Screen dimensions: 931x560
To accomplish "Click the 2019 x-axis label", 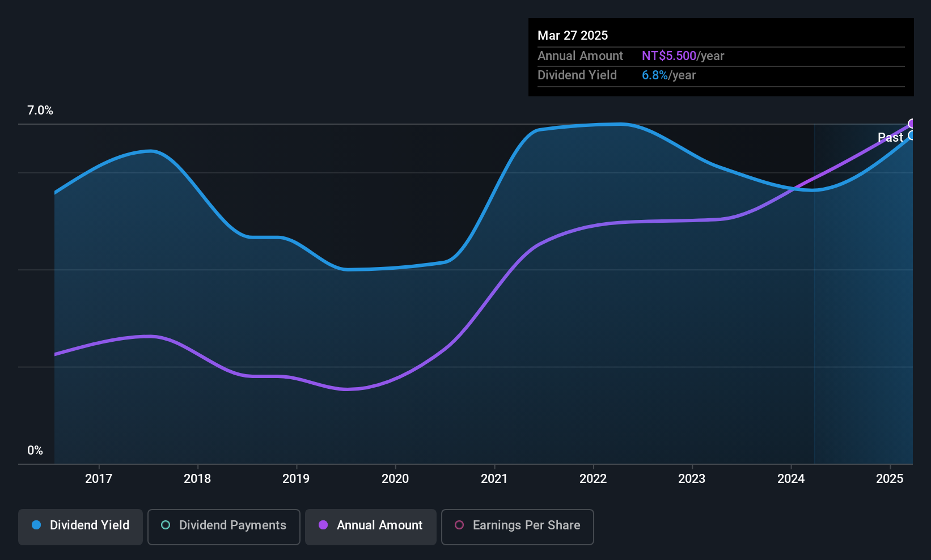I will point(296,479).
